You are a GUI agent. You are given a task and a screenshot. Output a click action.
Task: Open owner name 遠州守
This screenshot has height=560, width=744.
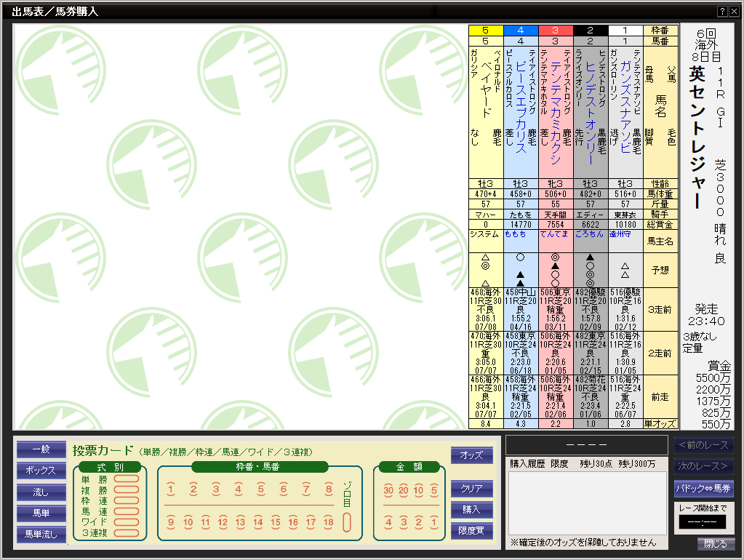620,234
